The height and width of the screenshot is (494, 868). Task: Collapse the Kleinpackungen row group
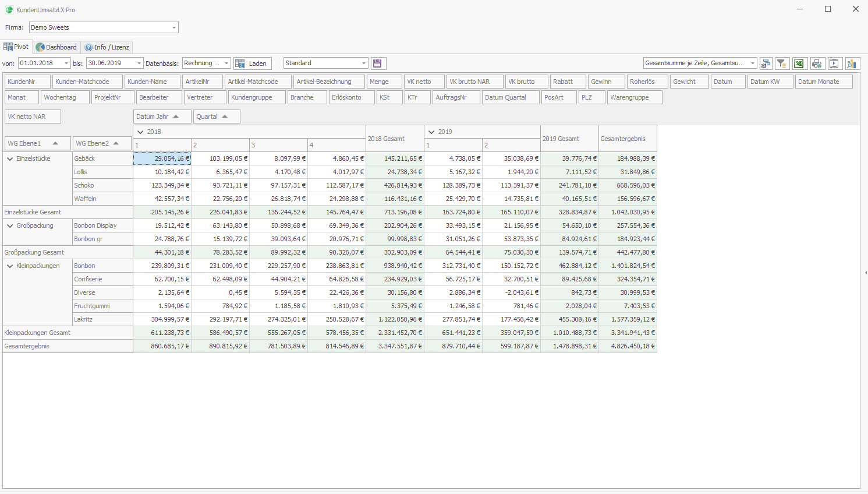pyautogui.click(x=10, y=266)
